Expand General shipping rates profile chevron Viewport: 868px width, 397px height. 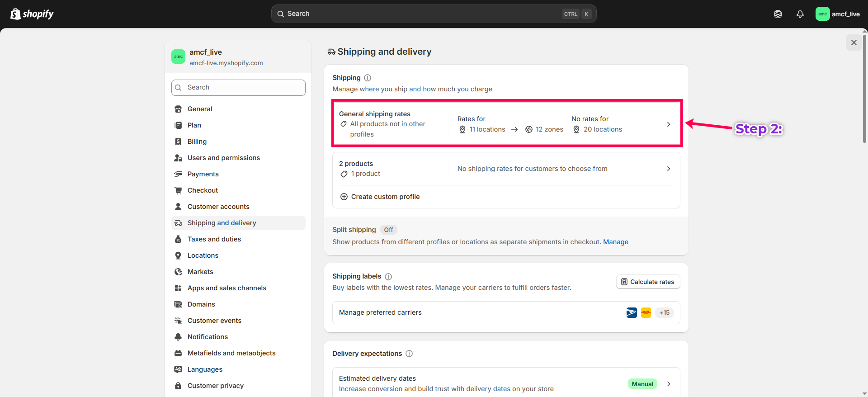(669, 124)
